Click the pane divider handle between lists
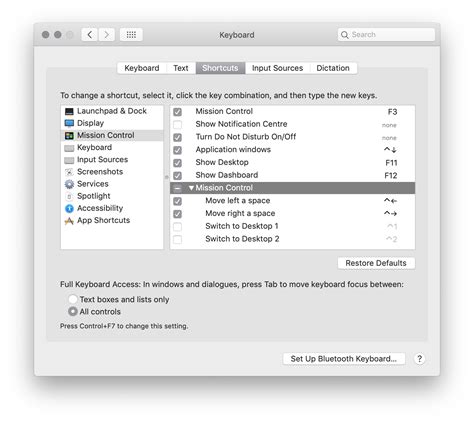 [167, 177]
